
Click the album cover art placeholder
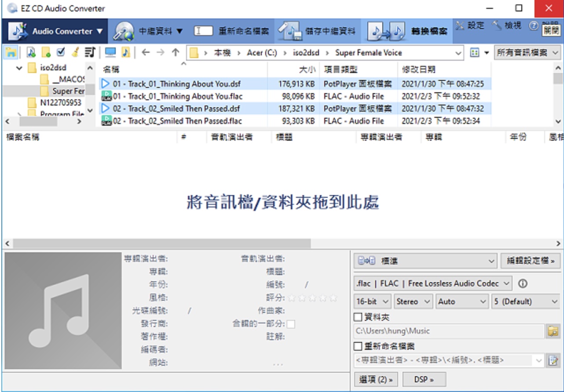(x=63, y=310)
